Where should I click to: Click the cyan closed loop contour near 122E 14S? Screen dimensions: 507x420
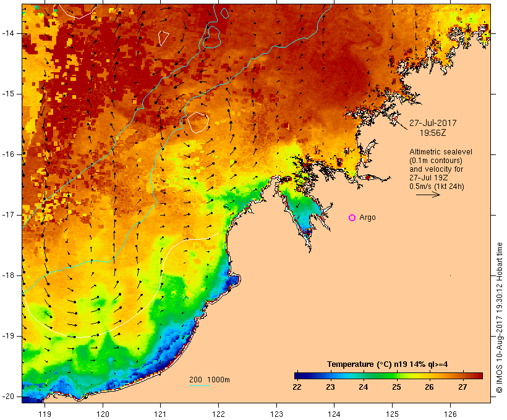tap(212, 37)
